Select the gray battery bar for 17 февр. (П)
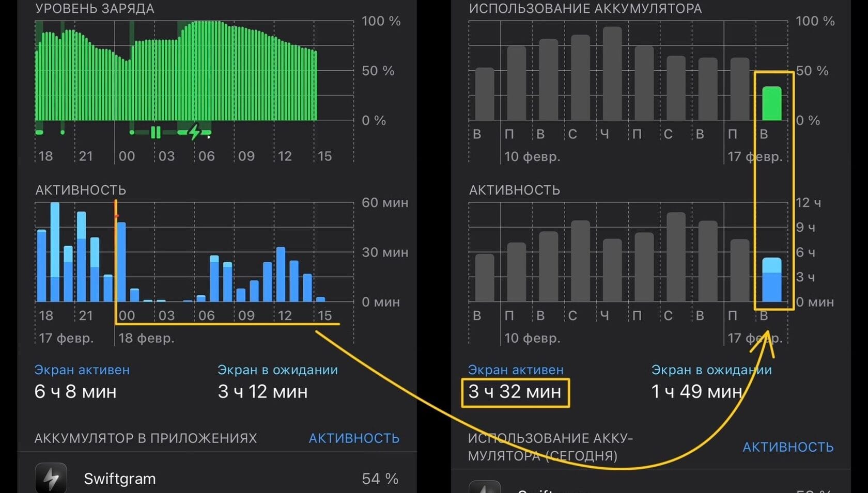The image size is (868, 493). point(740,89)
